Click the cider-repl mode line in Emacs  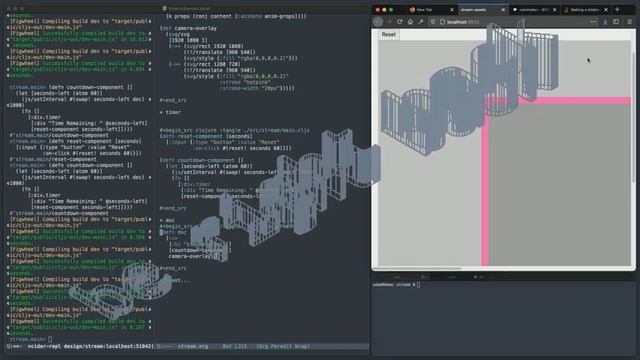[80, 346]
